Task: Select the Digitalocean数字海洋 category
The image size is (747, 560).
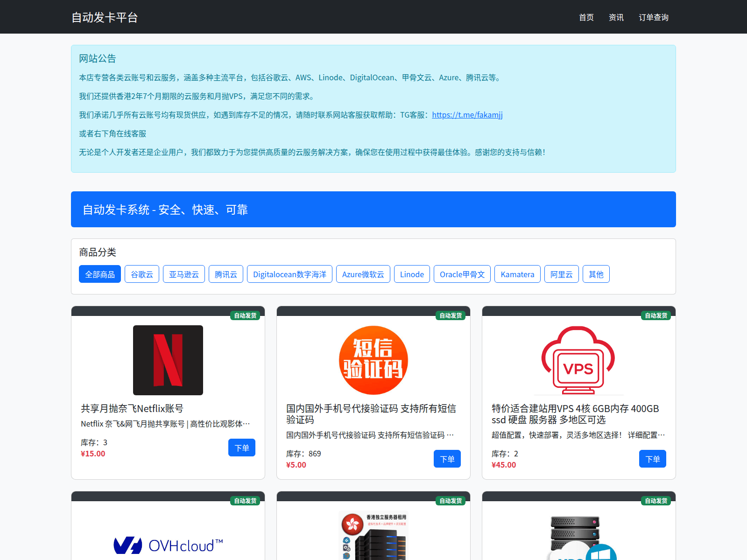Action: pyautogui.click(x=289, y=274)
